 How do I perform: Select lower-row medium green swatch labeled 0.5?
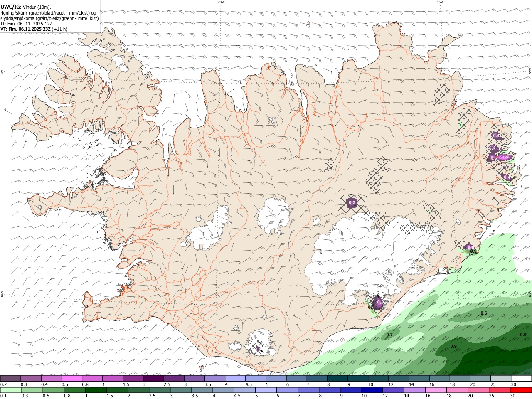coord(53,390)
